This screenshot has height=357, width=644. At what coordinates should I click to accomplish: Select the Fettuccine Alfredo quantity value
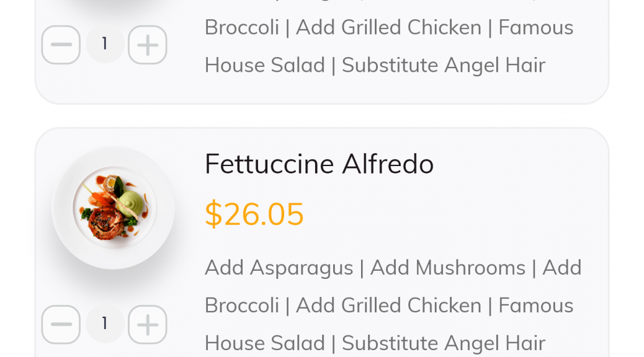coord(105,324)
